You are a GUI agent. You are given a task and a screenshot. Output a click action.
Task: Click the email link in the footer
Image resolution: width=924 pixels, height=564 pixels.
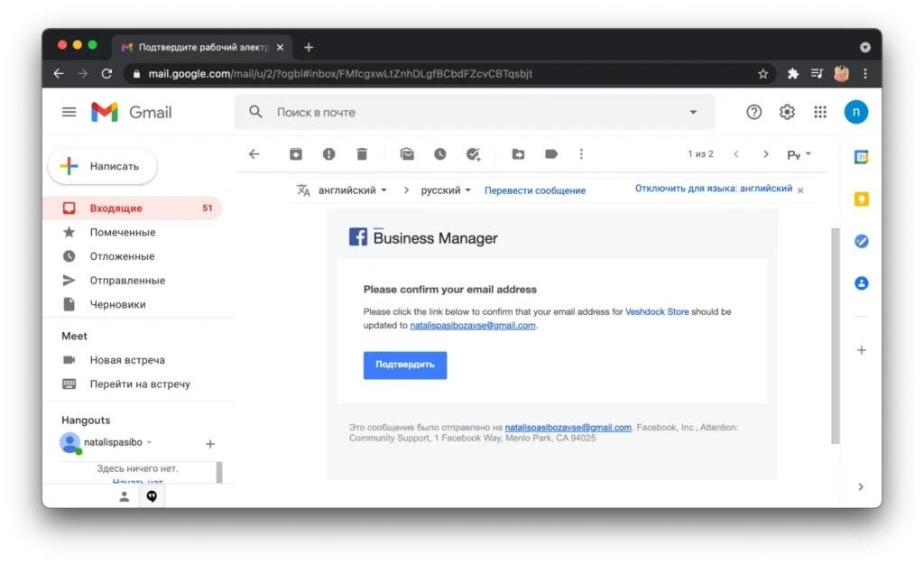pyautogui.click(x=568, y=427)
